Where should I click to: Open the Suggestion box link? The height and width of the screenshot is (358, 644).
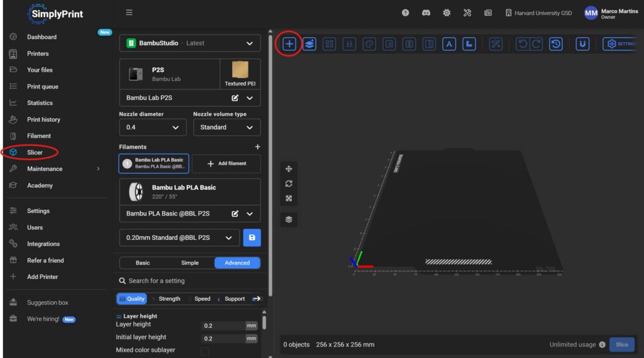pos(48,303)
